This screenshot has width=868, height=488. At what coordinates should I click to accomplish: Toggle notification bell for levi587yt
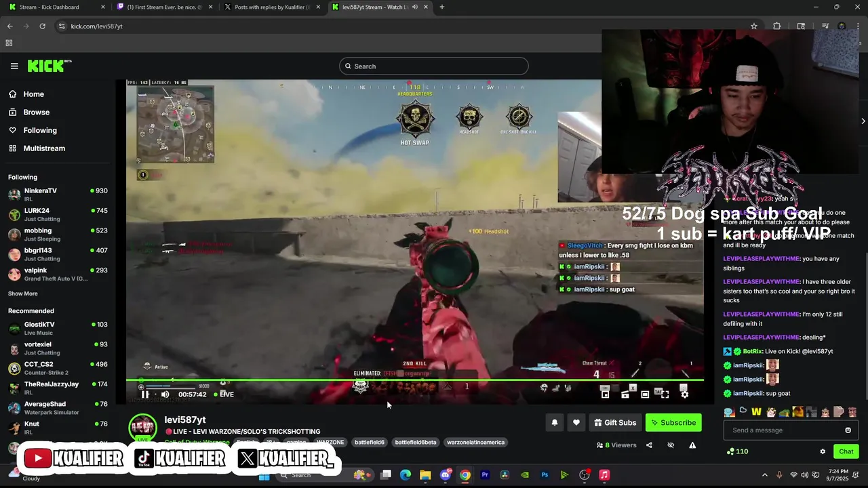(554, 422)
